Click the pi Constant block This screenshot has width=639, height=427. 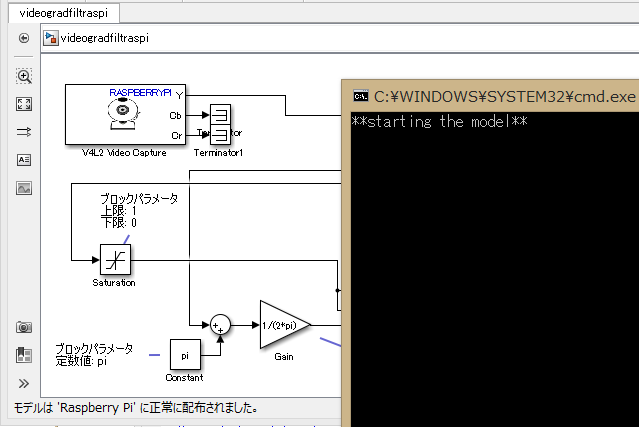click(185, 354)
